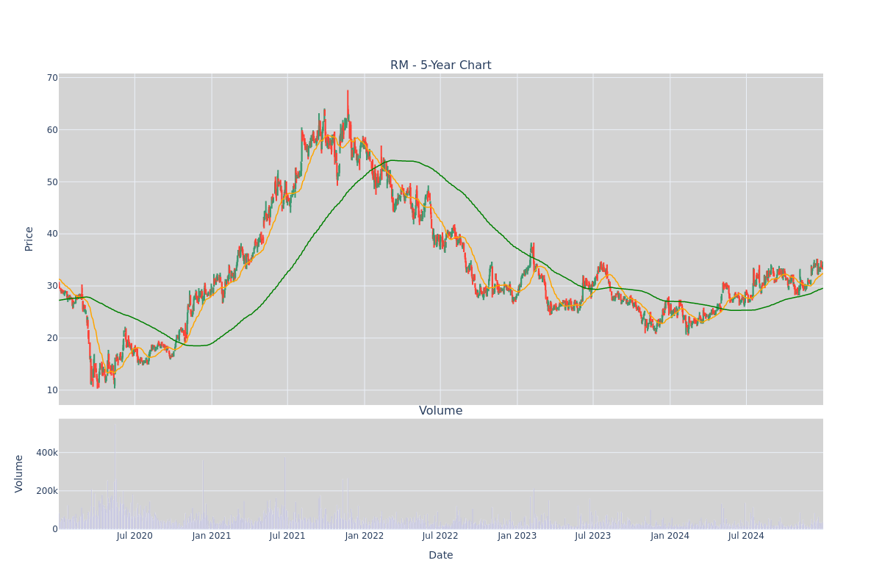This screenshot has height=588, width=882.
Task: Click the "Jul 2023" date tick label
Action: click(x=593, y=536)
